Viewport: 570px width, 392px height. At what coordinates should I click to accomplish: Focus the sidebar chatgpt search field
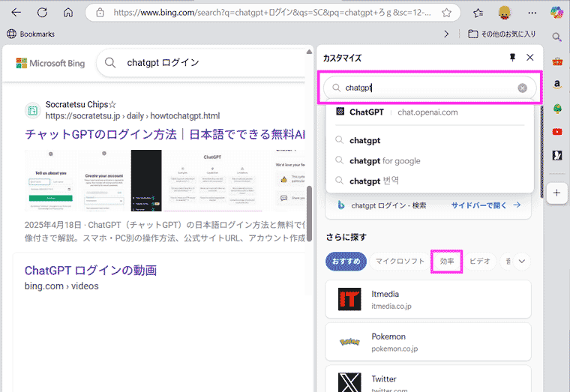pyautogui.click(x=430, y=88)
